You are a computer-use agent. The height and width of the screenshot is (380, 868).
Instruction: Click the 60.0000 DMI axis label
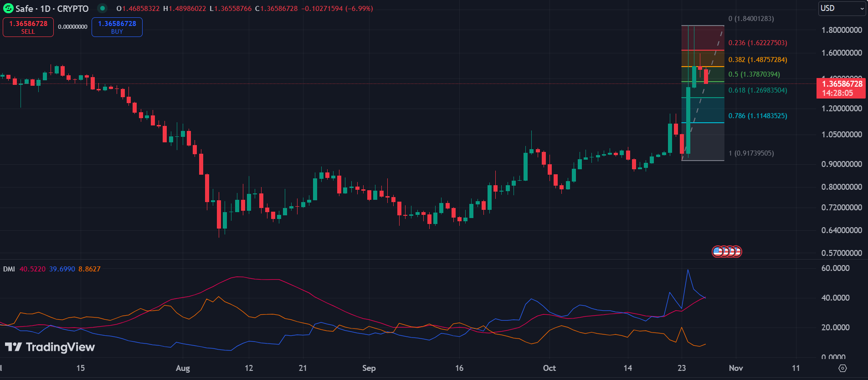tap(835, 268)
